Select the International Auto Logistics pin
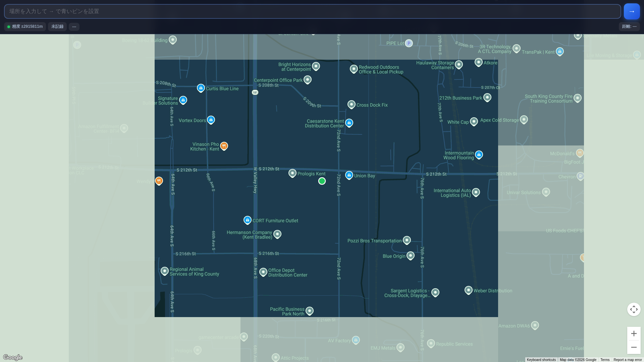This screenshot has width=644, height=362. pyautogui.click(x=476, y=192)
